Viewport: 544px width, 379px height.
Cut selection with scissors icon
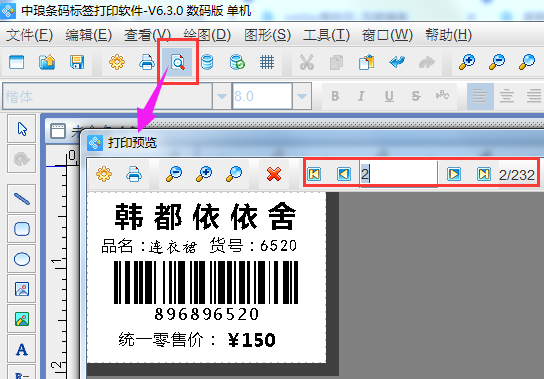307,62
